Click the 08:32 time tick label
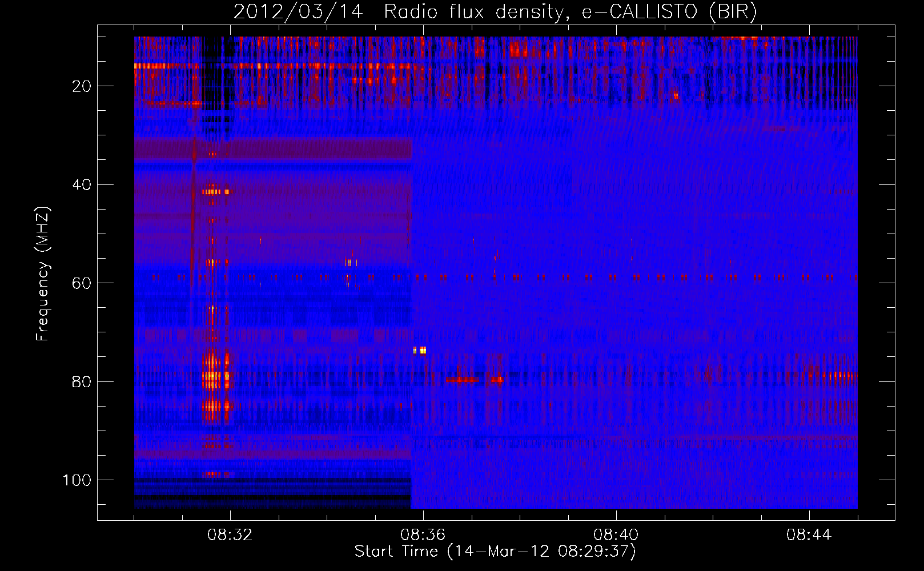 (230, 535)
